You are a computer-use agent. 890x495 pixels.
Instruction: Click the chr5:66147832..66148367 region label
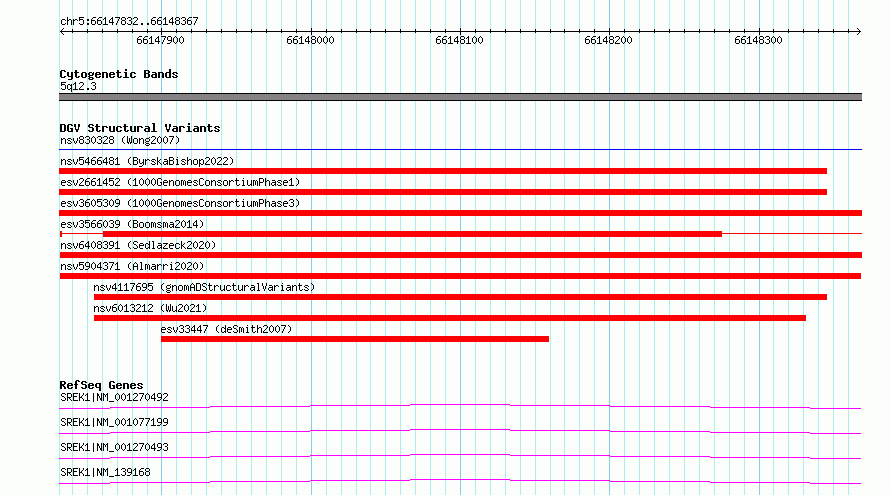pyautogui.click(x=129, y=21)
